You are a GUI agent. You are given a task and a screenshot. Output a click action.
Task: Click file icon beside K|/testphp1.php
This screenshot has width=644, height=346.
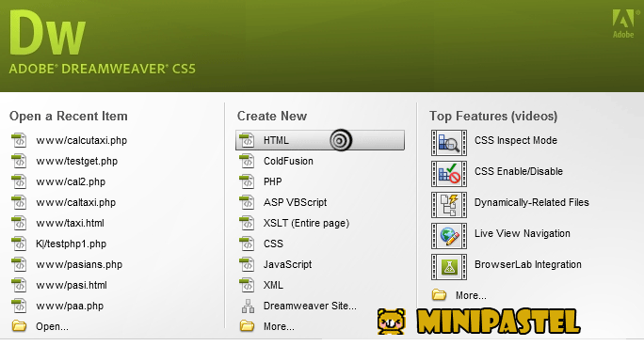coord(19,244)
